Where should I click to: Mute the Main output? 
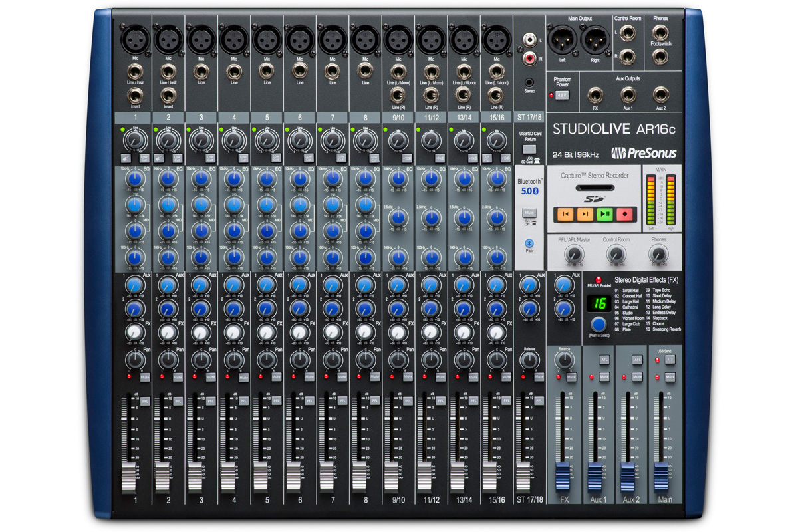(x=670, y=377)
